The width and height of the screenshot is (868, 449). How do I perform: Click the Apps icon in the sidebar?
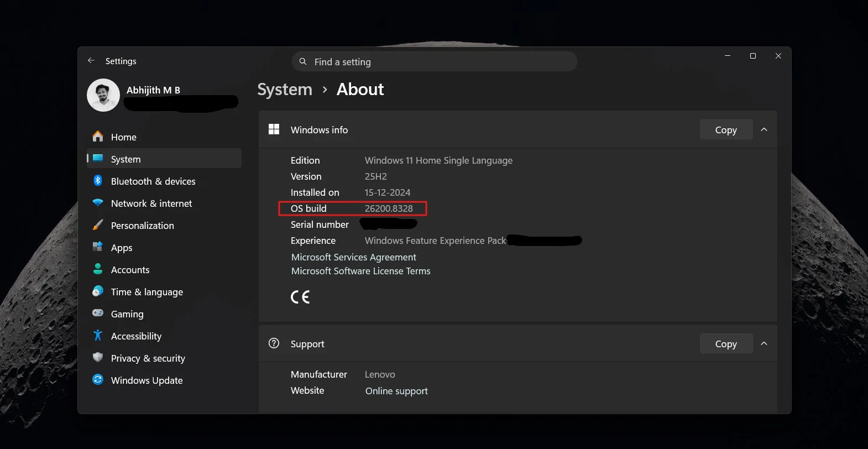point(98,247)
